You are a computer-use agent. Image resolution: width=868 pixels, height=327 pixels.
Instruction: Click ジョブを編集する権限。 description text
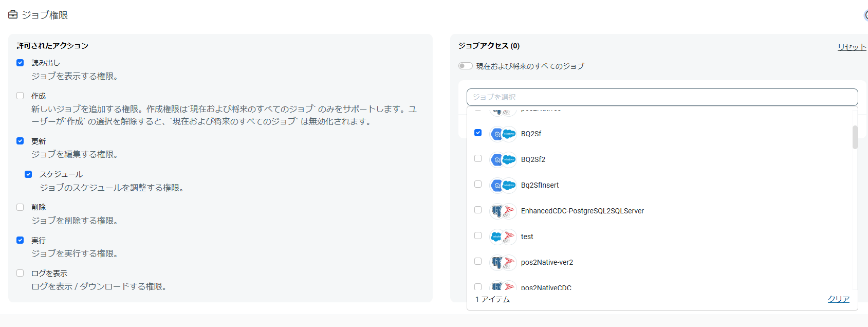77,154
